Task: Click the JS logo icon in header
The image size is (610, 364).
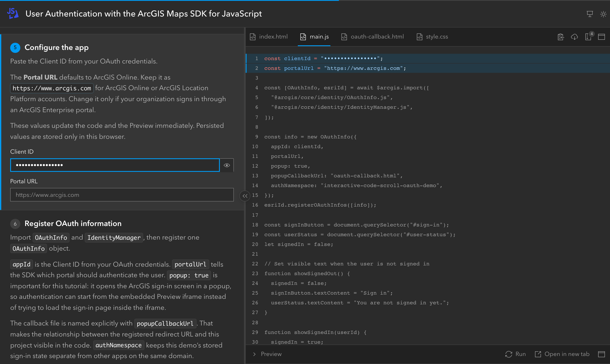Action: (13, 14)
